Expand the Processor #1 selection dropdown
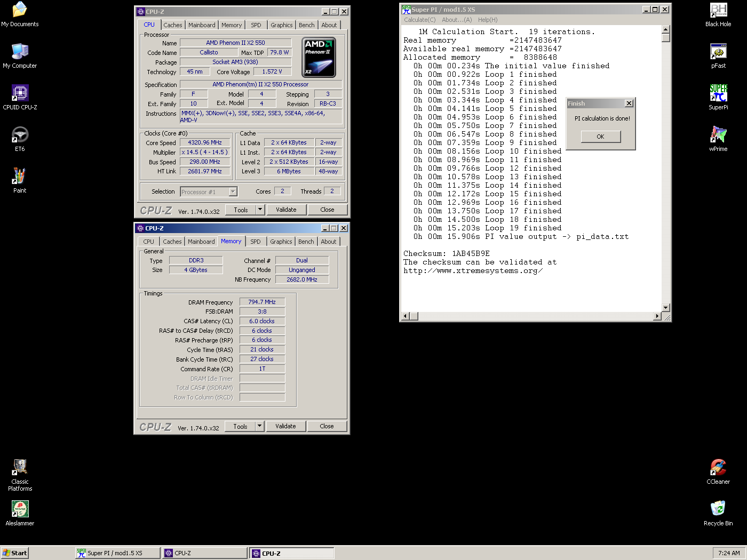This screenshot has height=560, width=747. pyautogui.click(x=233, y=192)
